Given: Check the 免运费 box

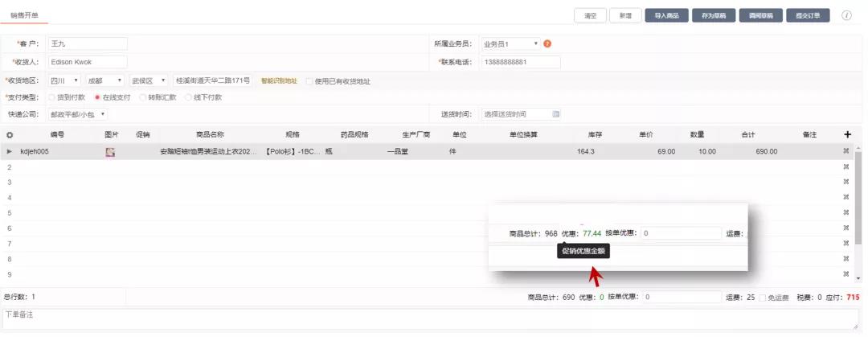Looking at the screenshot, I should [x=763, y=298].
